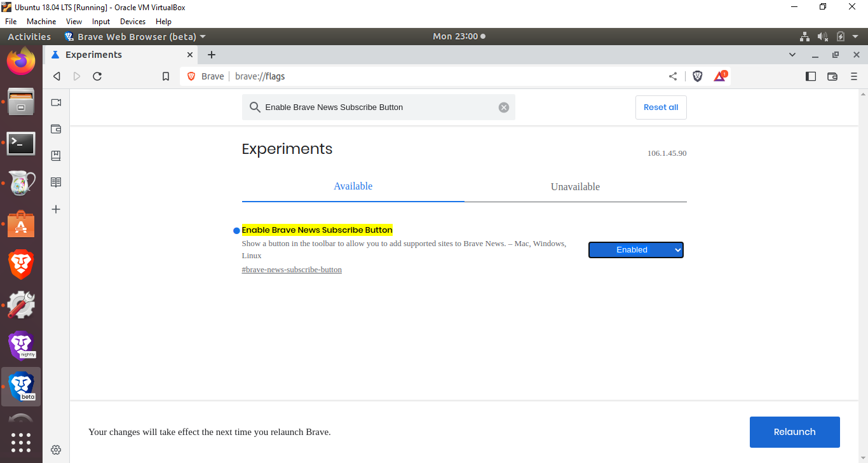Open the Devices menu in VirtualBox
This screenshot has height=463, width=868.
[x=132, y=21]
